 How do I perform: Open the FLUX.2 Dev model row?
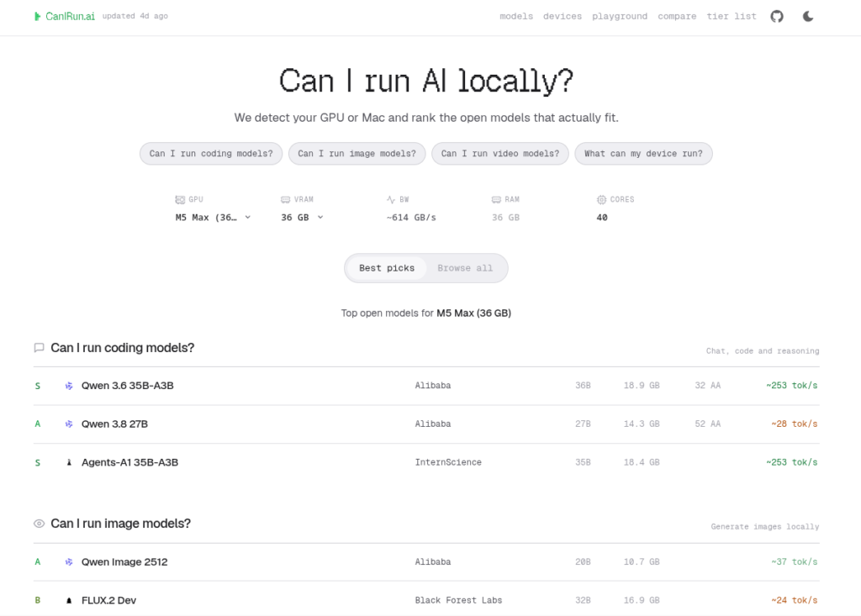(426, 600)
